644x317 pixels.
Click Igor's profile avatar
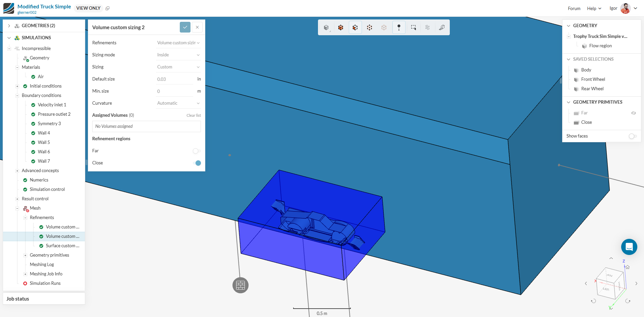click(625, 8)
